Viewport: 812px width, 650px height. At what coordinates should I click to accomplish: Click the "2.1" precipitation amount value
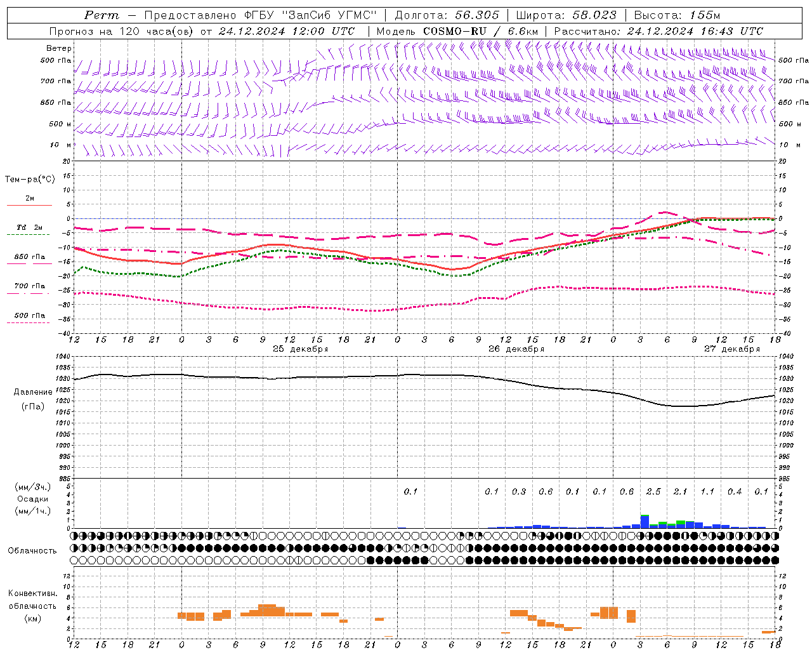(x=680, y=491)
